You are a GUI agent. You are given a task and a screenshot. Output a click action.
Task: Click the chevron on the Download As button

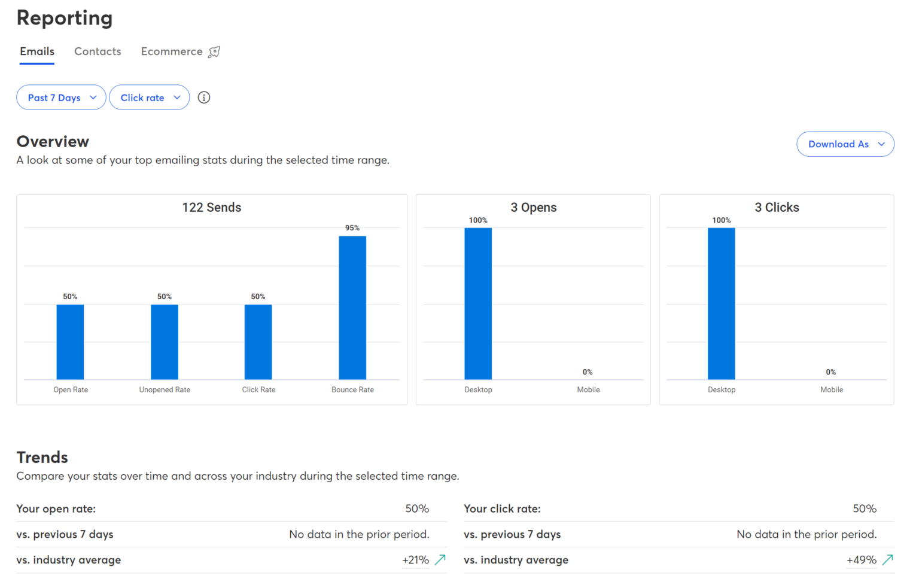[881, 144]
